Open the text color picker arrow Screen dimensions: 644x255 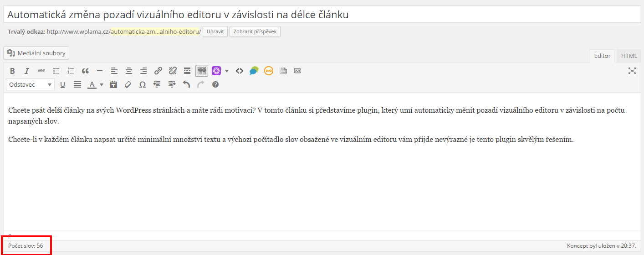point(101,84)
